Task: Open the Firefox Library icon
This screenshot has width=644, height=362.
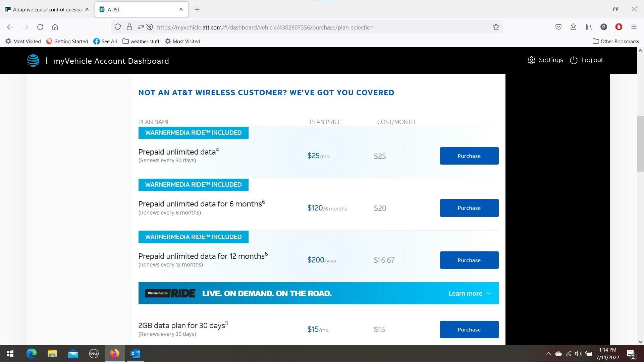Action: tap(589, 27)
